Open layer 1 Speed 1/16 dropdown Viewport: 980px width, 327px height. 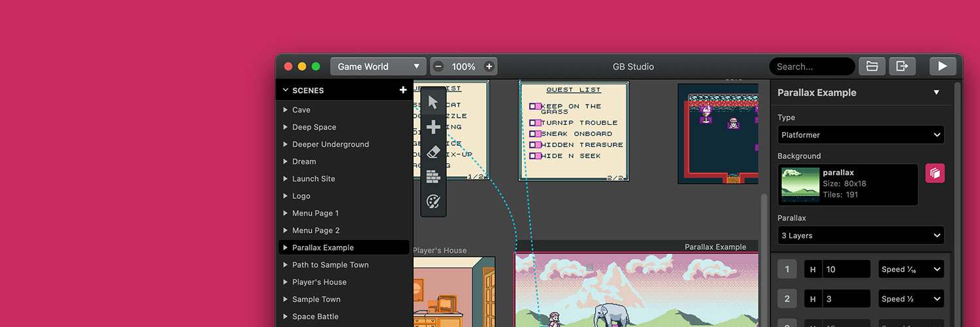911,269
